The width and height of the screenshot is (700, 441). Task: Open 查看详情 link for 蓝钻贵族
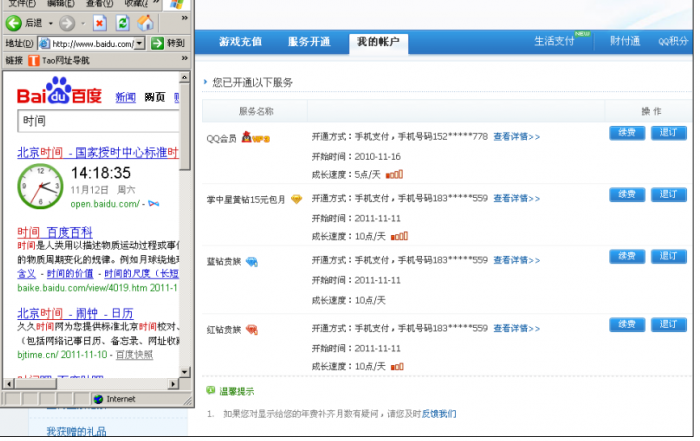click(516, 260)
